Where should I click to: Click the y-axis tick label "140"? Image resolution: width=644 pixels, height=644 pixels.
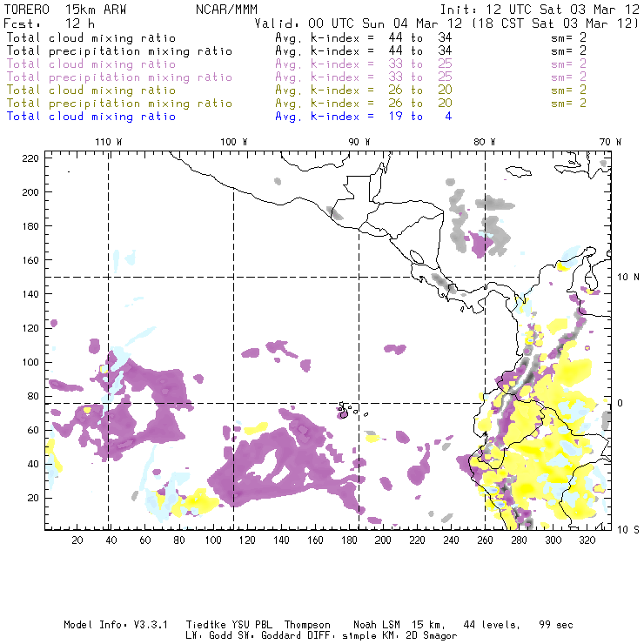click(x=30, y=294)
